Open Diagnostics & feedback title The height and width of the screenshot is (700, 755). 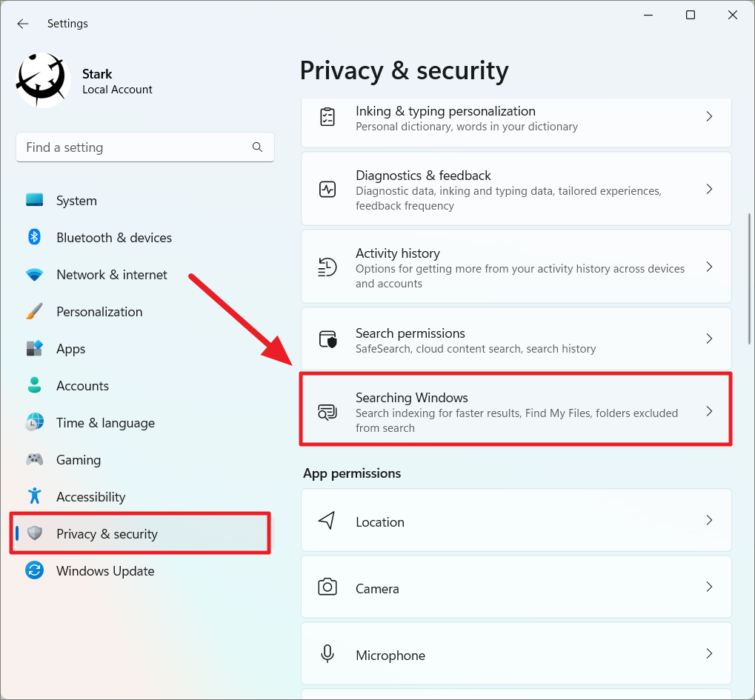423,176
